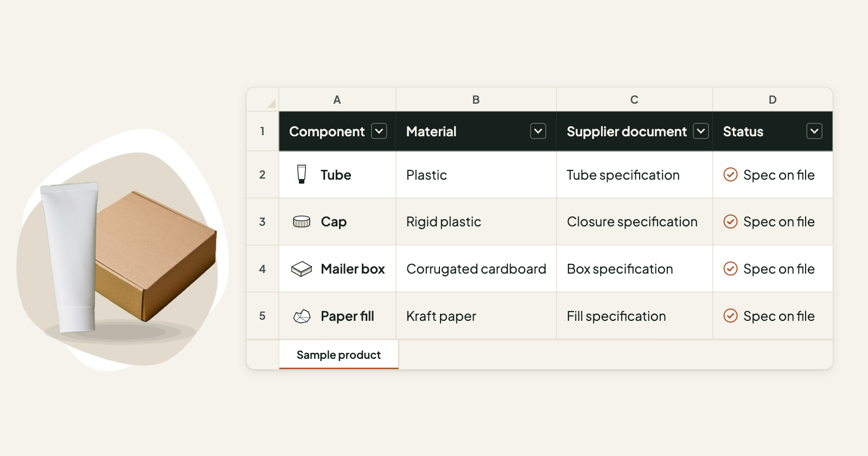This screenshot has width=868, height=456.
Task: Click the select-all corner triangle of the sheet
Action: pyautogui.click(x=271, y=103)
